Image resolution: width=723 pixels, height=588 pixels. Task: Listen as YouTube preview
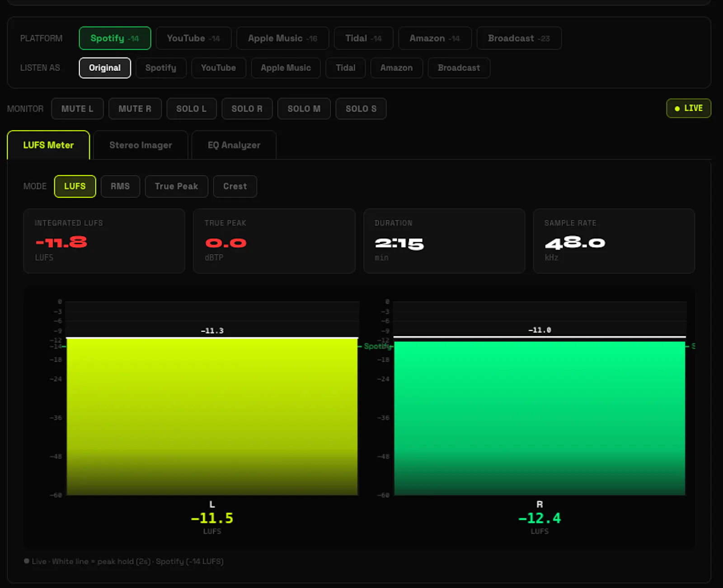219,68
